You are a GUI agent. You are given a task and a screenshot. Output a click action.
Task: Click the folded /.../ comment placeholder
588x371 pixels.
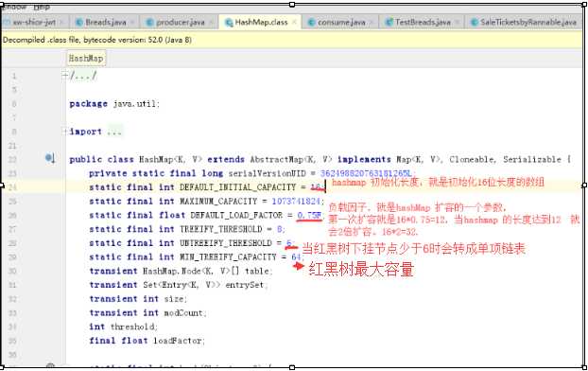pyautogui.click(x=83, y=76)
